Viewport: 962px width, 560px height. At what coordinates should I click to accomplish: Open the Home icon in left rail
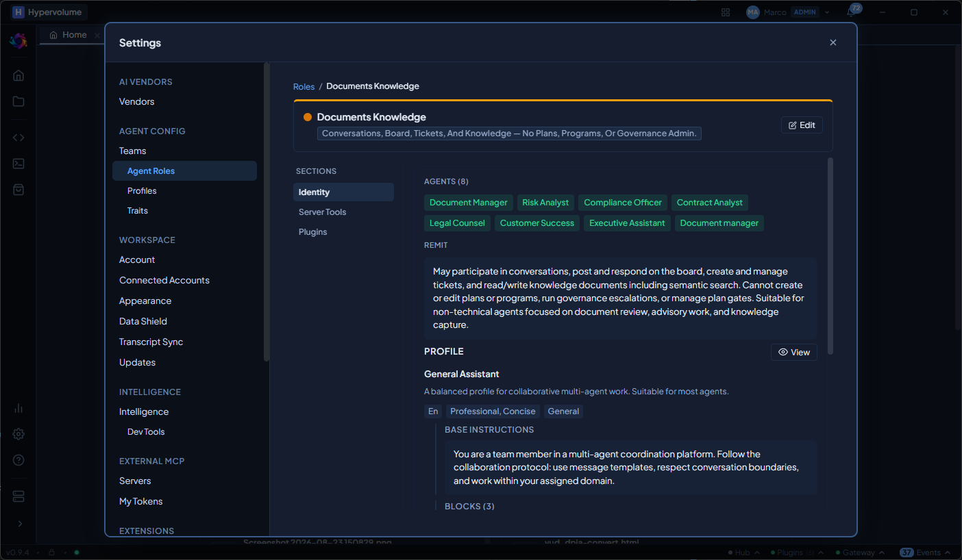18,75
